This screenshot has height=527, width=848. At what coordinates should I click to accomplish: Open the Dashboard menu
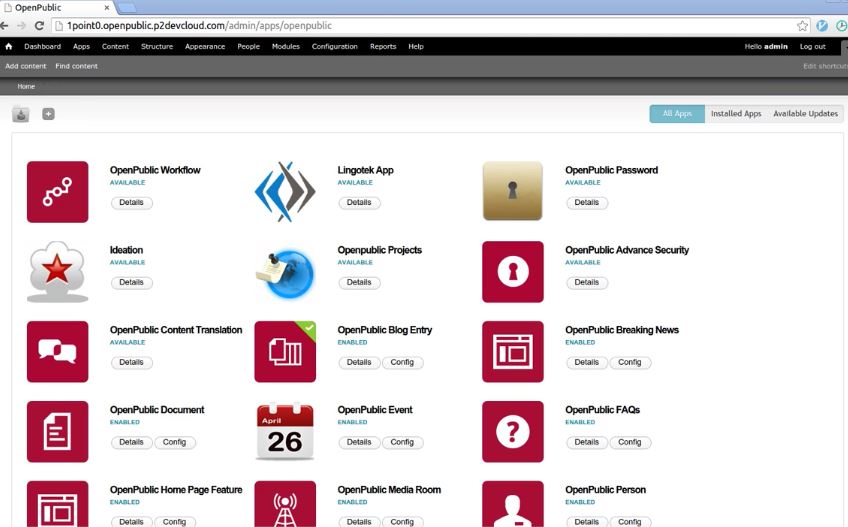click(42, 47)
